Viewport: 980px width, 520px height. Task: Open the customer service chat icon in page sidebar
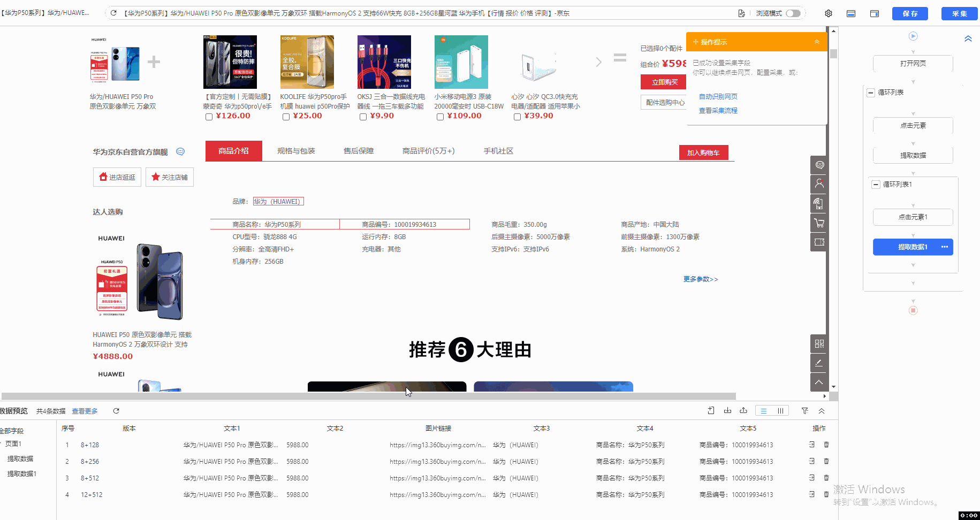pos(819,165)
